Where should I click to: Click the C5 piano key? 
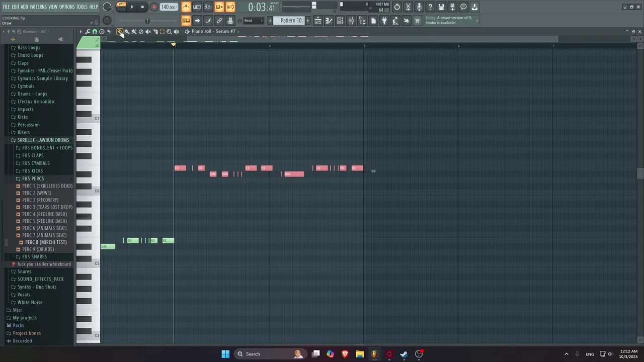[88, 263]
